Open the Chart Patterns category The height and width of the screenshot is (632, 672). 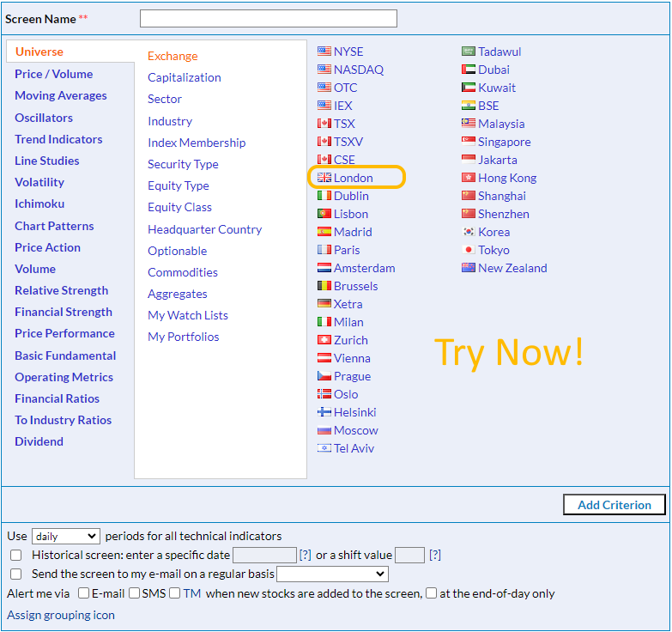(x=54, y=226)
